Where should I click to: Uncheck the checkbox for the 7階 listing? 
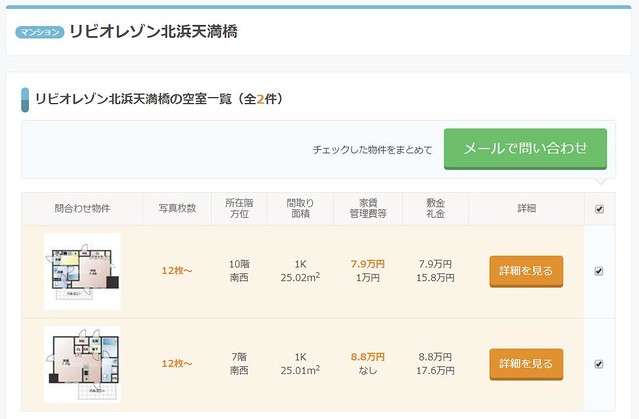point(599,364)
